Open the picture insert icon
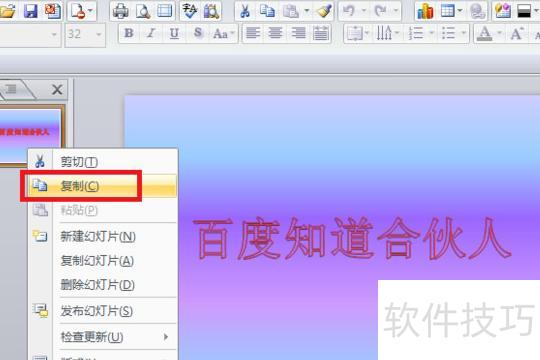This screenshot has width=540, height=360. (x=502, y=11)
